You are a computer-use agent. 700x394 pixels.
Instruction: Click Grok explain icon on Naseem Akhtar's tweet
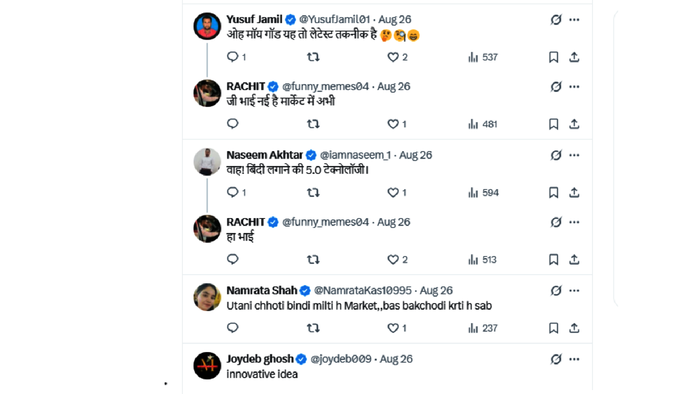556,155
